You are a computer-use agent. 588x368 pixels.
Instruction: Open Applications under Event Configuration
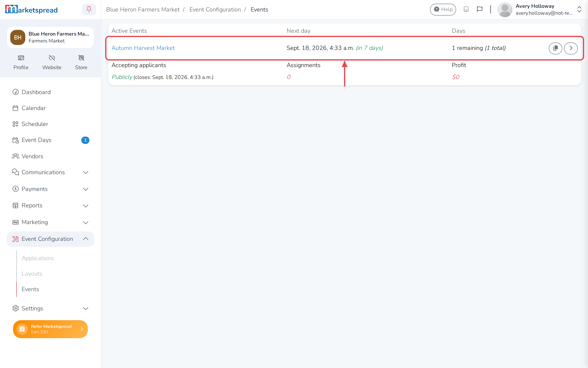(38, 258)
